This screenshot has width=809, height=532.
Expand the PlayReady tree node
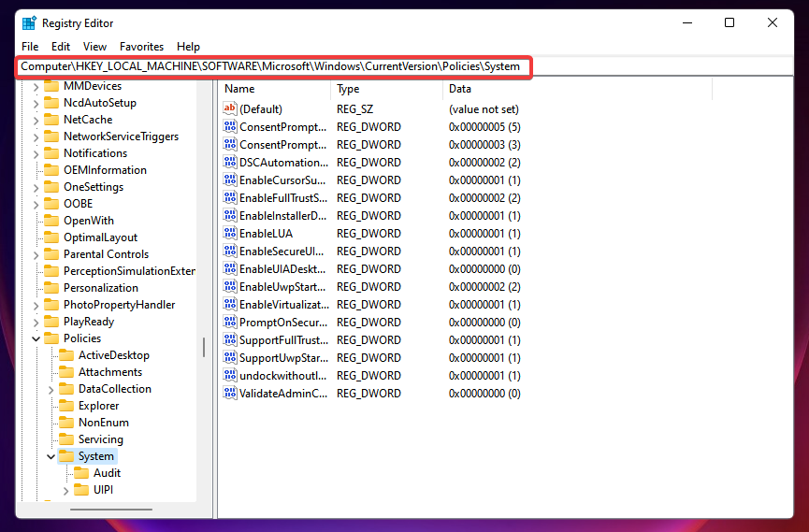coord(36,323)
